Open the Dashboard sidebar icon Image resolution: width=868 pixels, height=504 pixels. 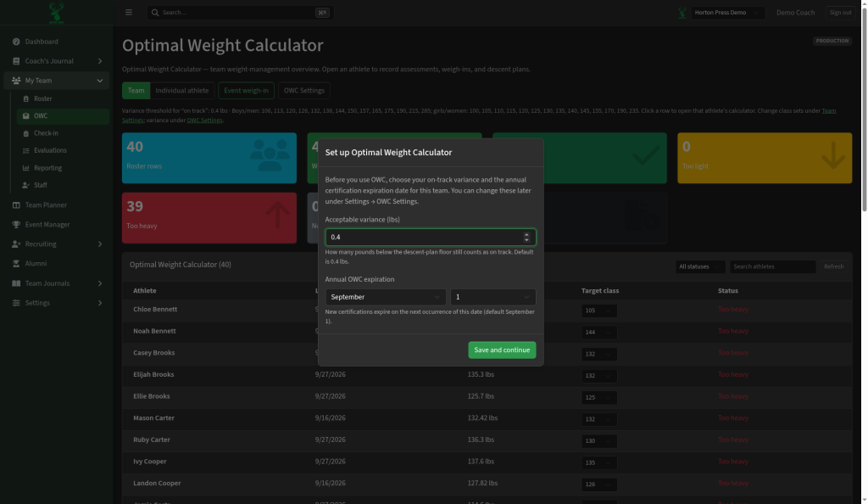click(16, 42)
